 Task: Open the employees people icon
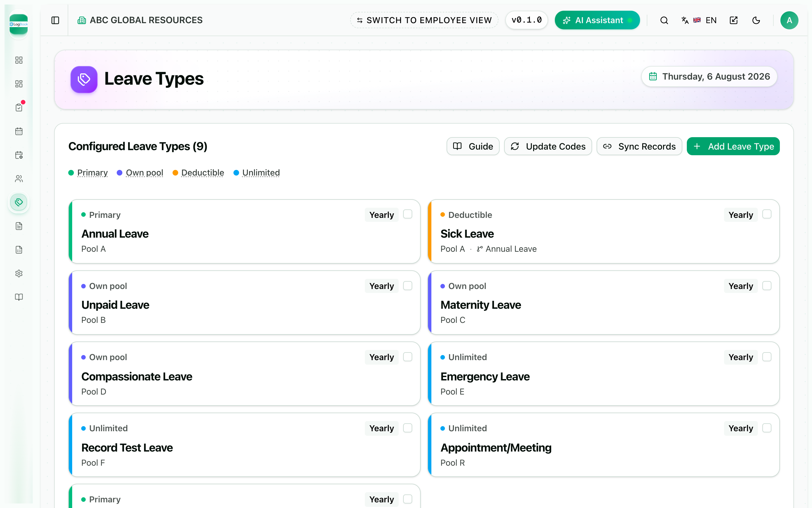click(19, 179)
